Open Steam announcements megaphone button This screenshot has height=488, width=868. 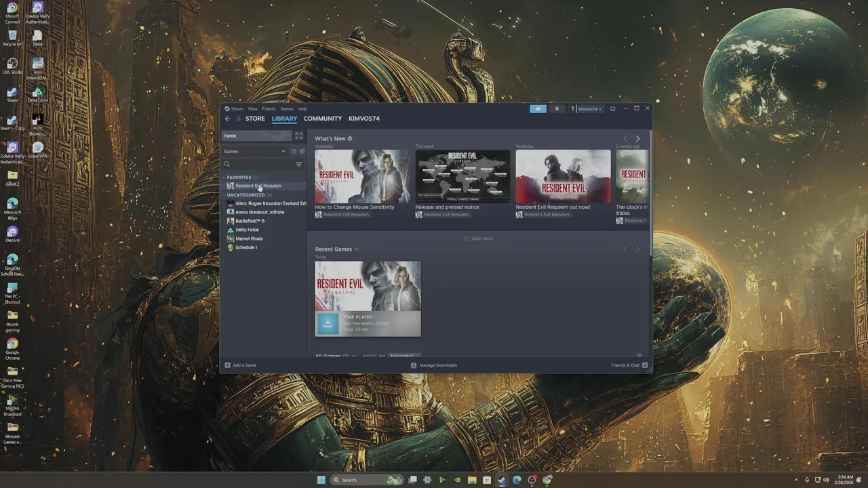(538, 108)
